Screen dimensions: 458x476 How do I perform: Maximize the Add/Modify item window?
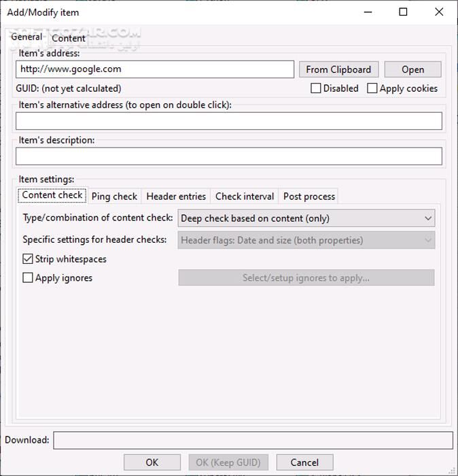click(403, 12)
